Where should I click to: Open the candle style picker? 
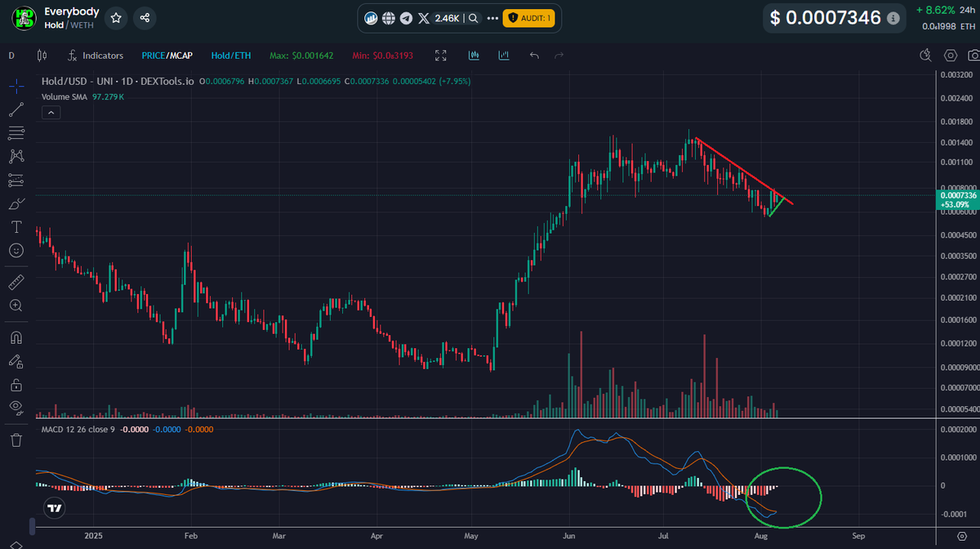[x=40, y=56]
